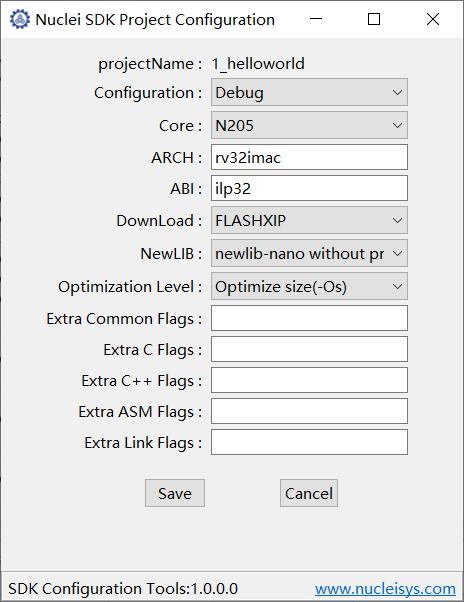
Task: Click the ABI field containing ilp32
Action: [309, 188]
